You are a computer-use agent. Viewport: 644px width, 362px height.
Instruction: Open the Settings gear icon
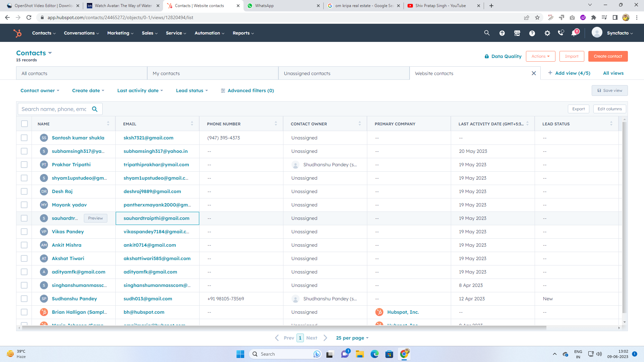(547, 33)
